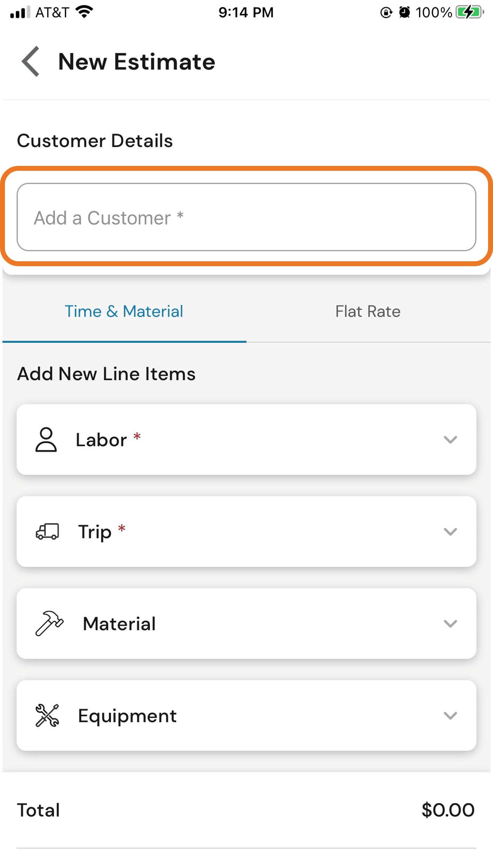The image size is (493, 868).
Task: Tap the New Estimate page title
Action: [x=137, y=62]
